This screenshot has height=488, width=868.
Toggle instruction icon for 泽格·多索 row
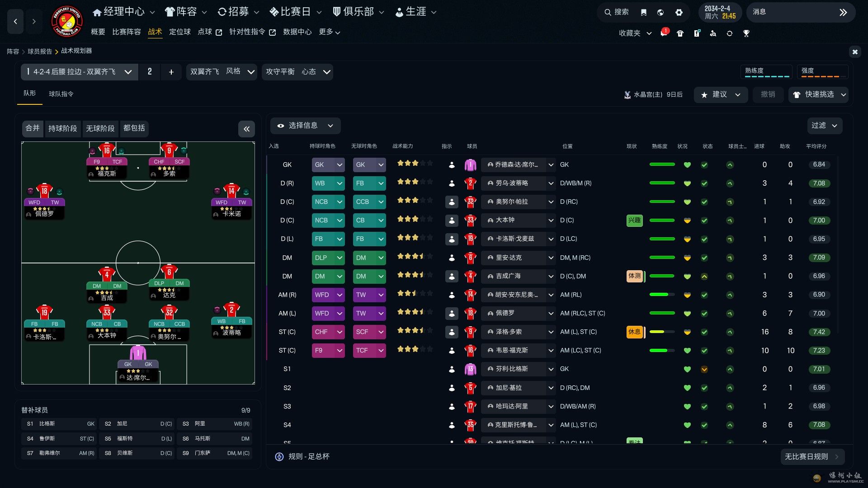coord(451,332)
